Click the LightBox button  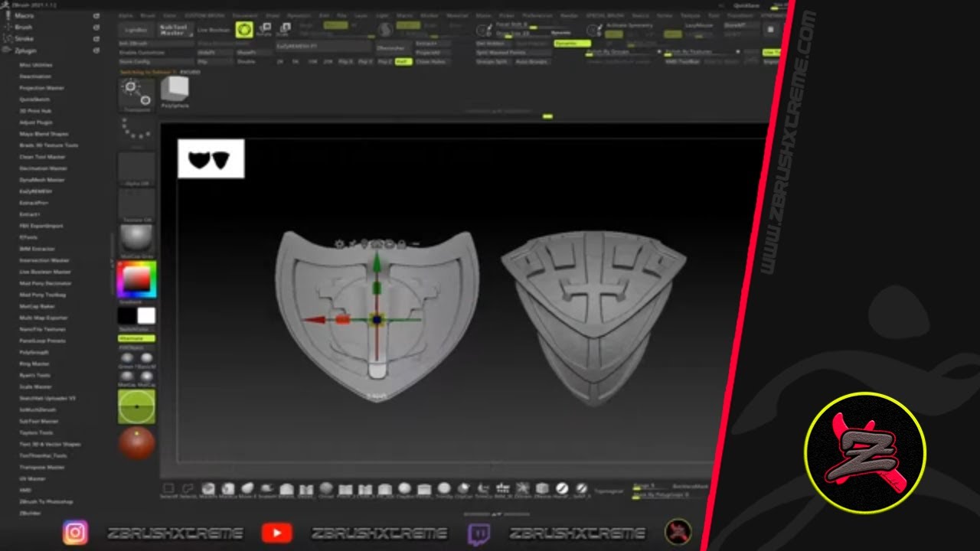[136, 30]
